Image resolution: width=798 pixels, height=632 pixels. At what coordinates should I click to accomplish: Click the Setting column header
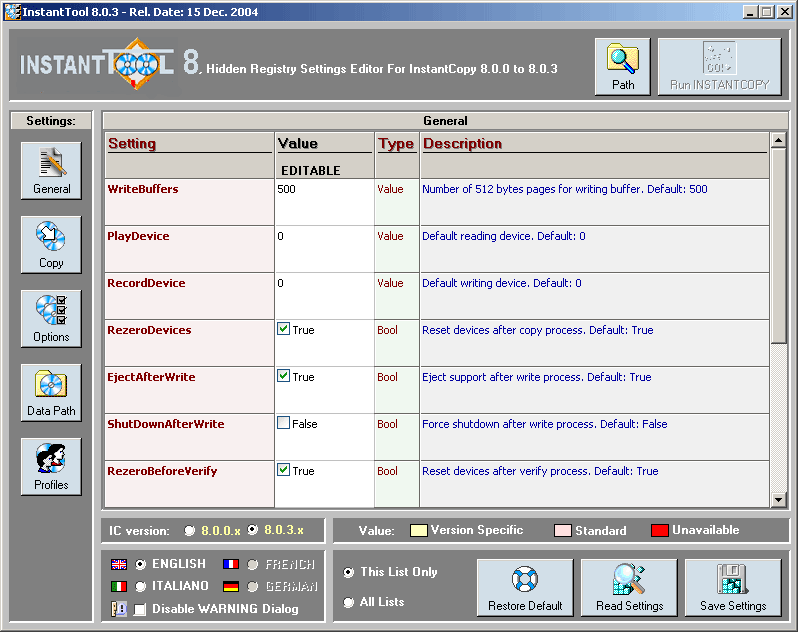tap(132, 144)
